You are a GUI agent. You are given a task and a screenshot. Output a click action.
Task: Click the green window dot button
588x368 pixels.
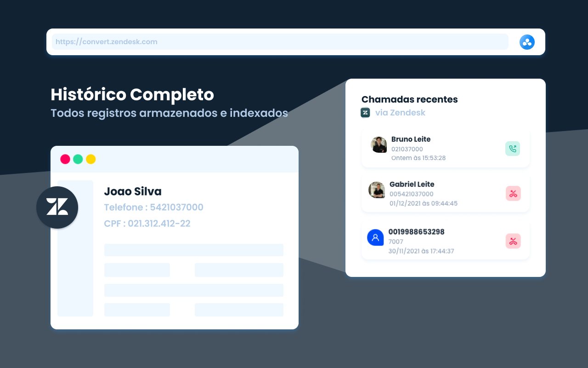coord(78,159)
